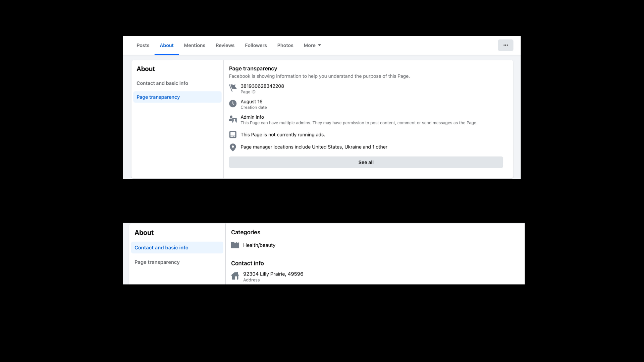Click the ads status monitor icon
The height and width of the screenshot is (362, 644).
tap(233, 135)
